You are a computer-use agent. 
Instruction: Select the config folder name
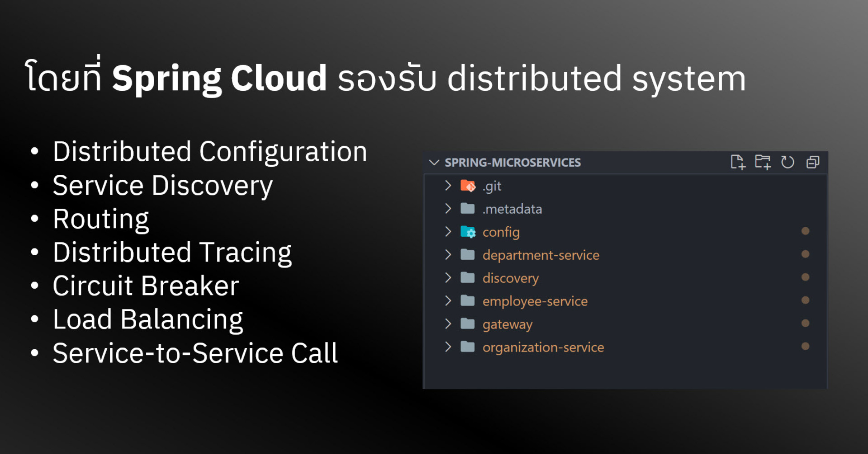click(501, 232)
